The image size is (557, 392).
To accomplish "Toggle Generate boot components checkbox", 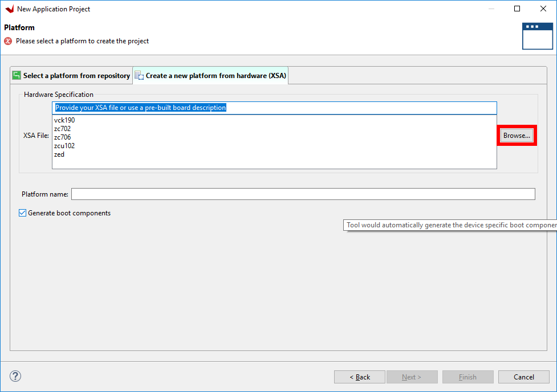I will click(x=22, y=213).
